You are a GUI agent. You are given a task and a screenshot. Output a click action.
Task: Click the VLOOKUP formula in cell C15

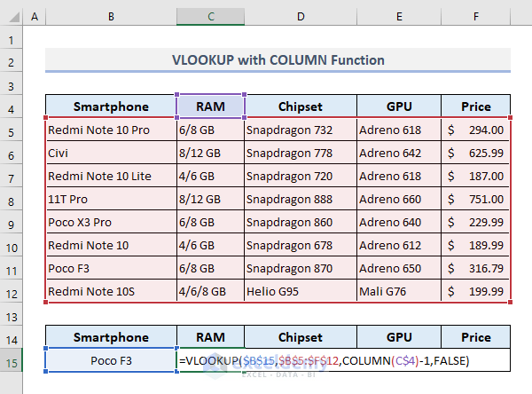pyautogui.click(x=324, y=360)
